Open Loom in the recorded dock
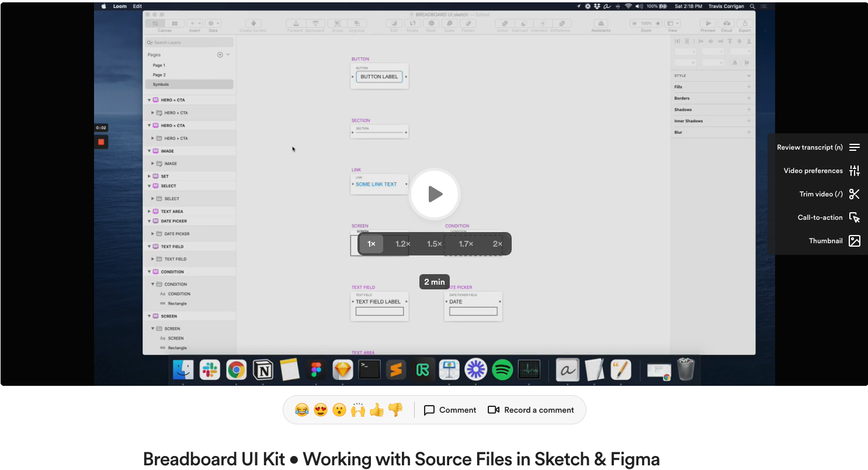Image resolution: width=868 pixels, height=470 pixels. (475, 369)
